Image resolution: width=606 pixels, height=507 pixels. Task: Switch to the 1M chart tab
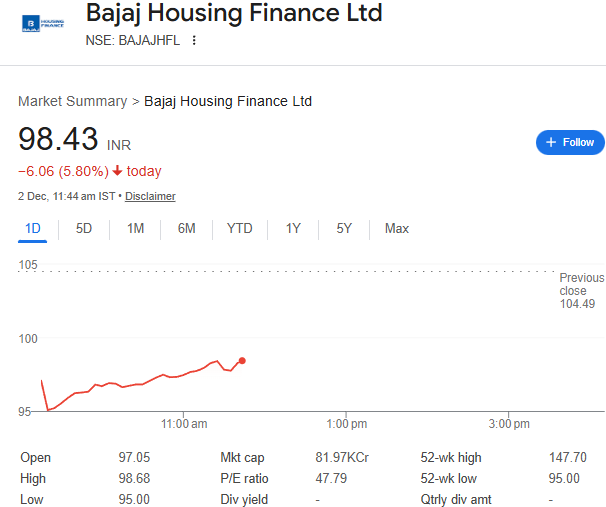point(135,229)
